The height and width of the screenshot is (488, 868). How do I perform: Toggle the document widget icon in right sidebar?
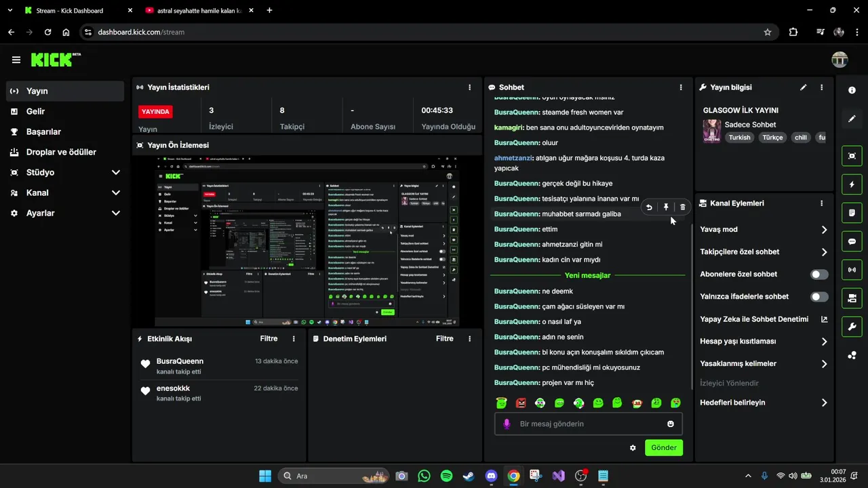tap(852, 213)
